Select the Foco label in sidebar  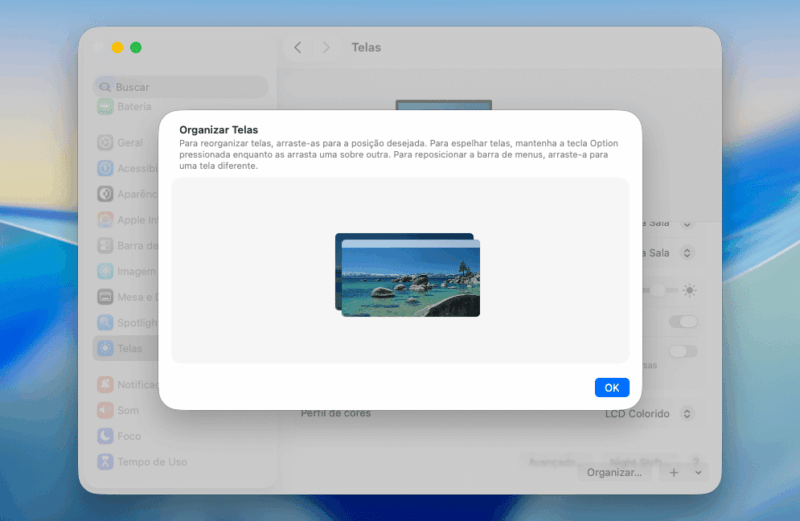pos(129,436)
